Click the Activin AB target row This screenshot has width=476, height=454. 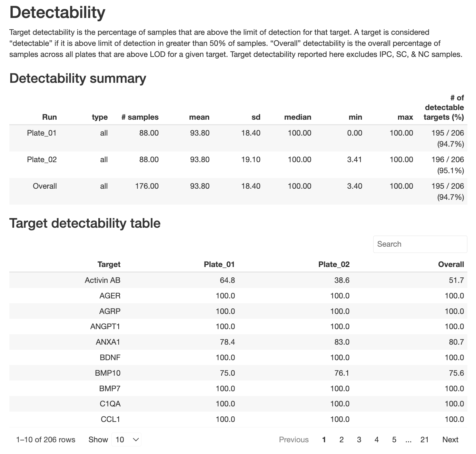click(102, 280)
